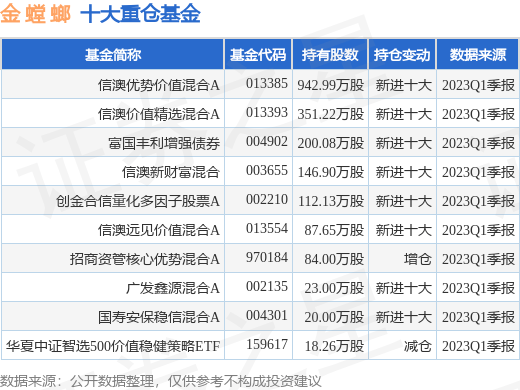
Task: Click the 金螳螂 stock name title
Action: click(x=35, y=14)
